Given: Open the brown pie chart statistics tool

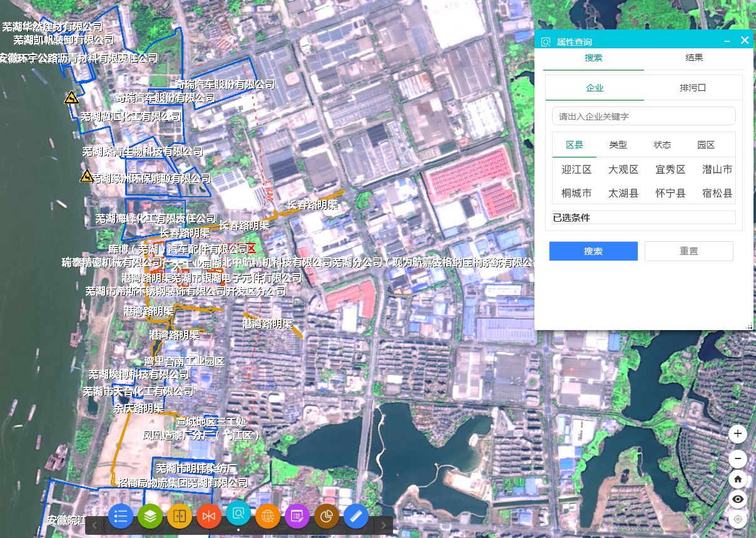Looking at the screenshot, I should point(327,517).
